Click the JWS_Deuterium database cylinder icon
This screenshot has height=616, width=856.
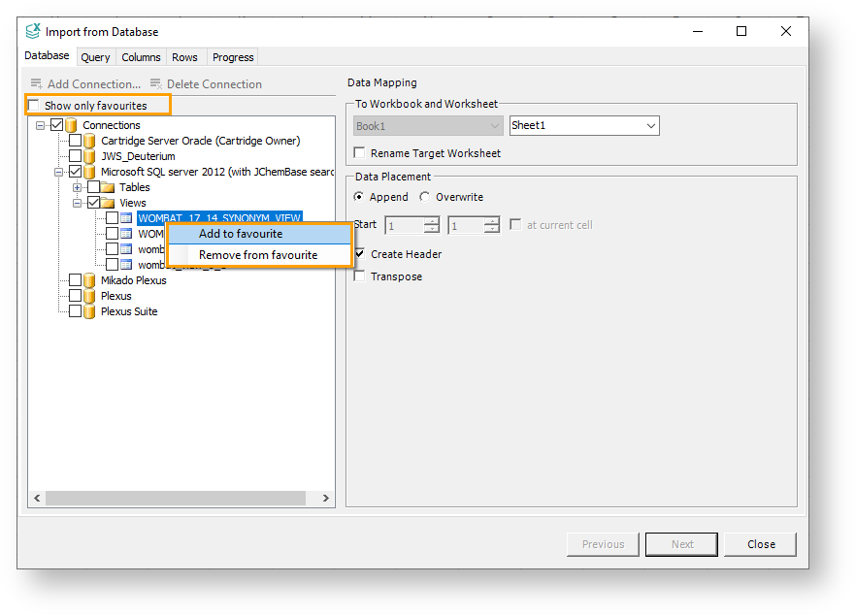89,156
